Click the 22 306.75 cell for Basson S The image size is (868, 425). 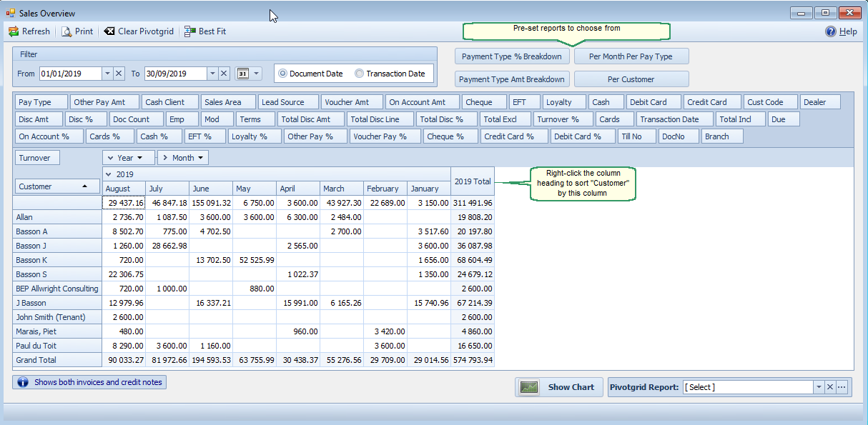point(124,274)
